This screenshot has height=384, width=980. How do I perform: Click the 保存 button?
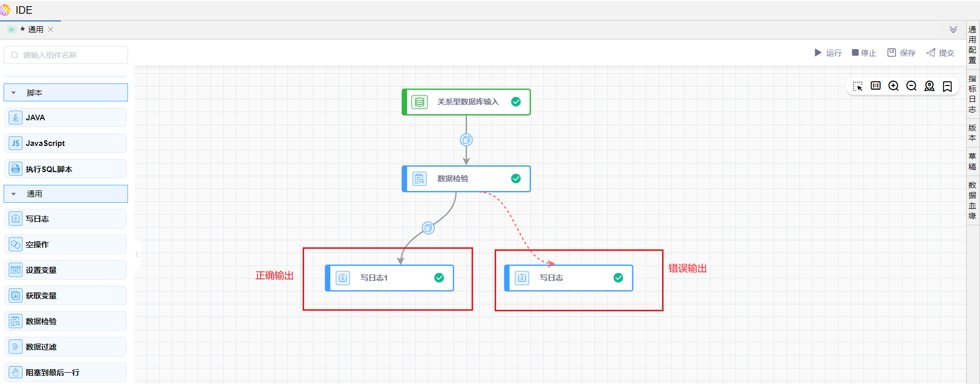[901, 53]
